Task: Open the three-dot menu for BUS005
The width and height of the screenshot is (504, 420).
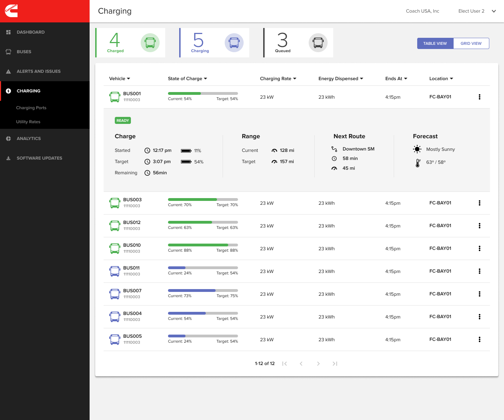Action: (479, 339)
